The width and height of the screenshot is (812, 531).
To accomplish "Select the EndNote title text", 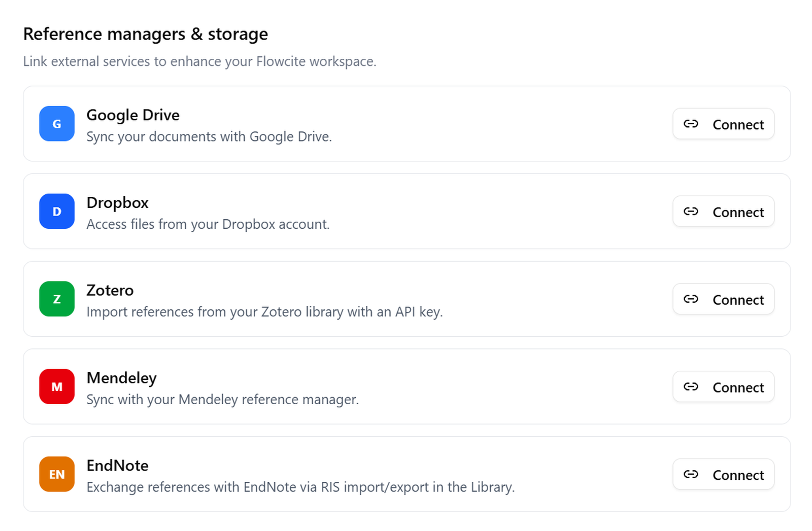I will tap(117, 466).
